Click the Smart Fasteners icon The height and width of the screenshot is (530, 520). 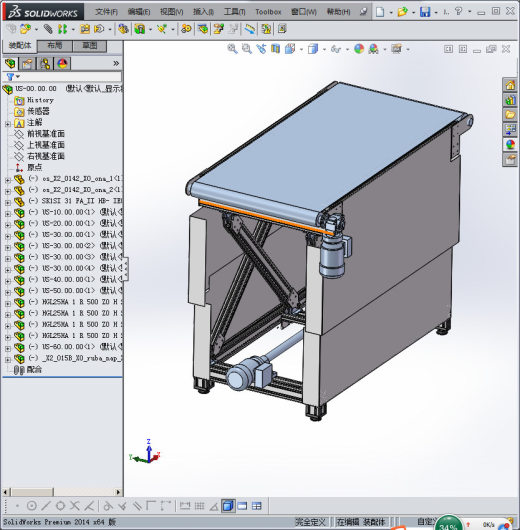click(85, 29)
